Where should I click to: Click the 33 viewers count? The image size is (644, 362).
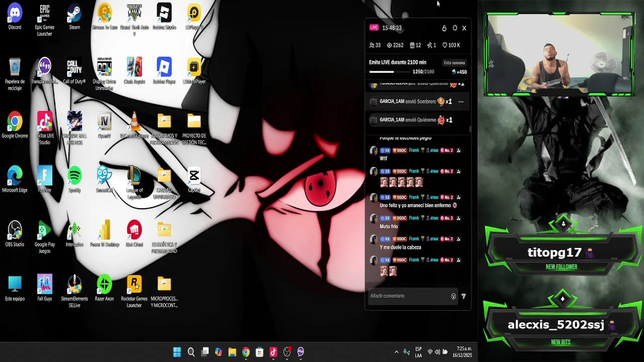(375, 45)
